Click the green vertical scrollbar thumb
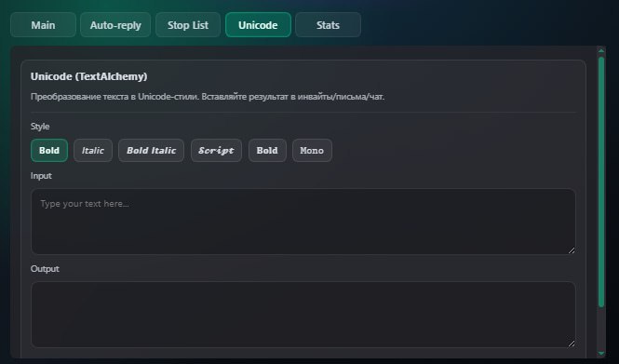 (x=601, y=182)
